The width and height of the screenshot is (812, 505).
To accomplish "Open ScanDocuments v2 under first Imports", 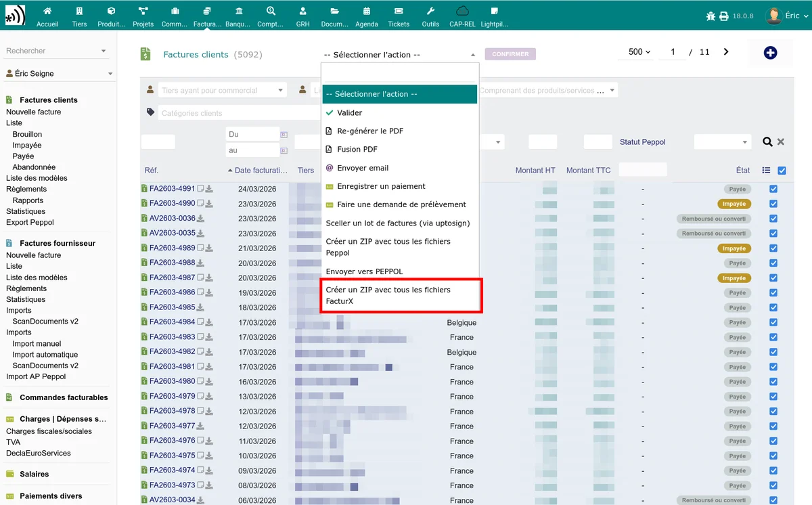I will pyautogui.click(x=45, y=322).
